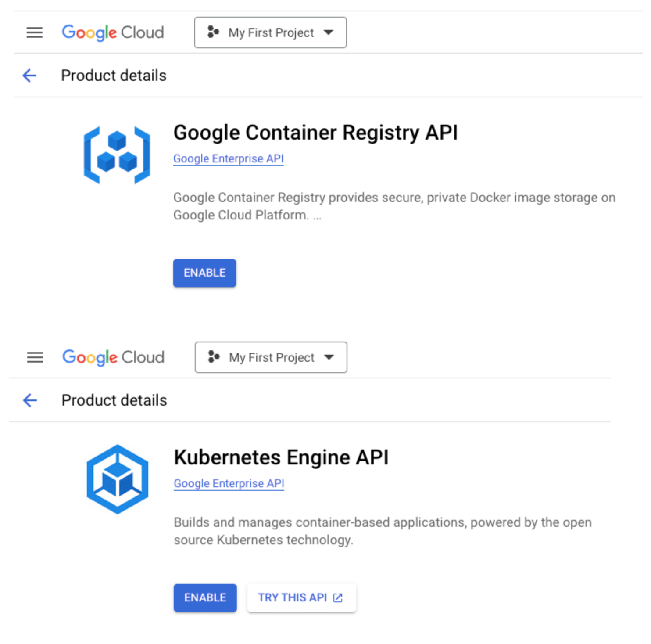Click the TRY THIS API button

[x=301, y=598]
